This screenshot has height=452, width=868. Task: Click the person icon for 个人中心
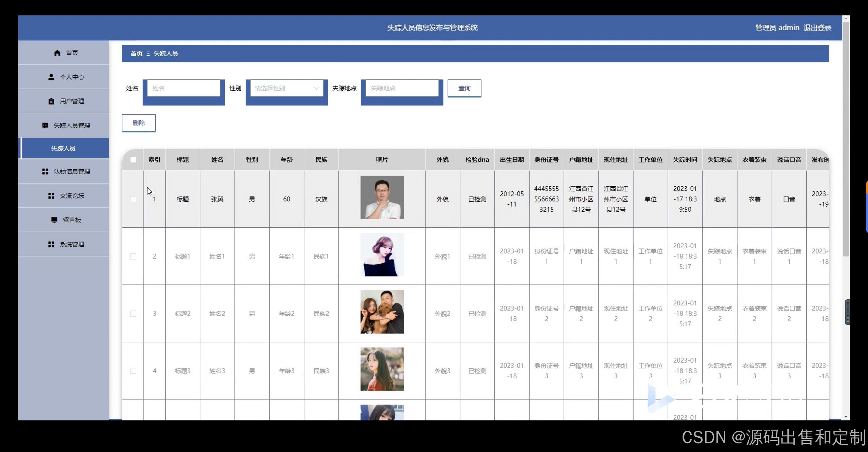51,77
